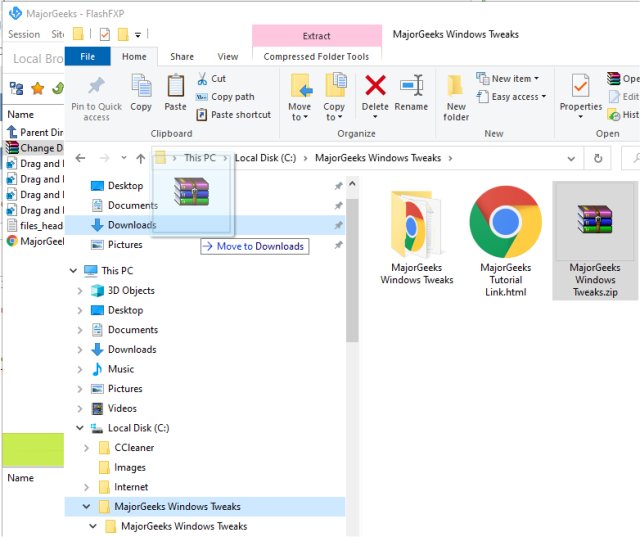Viewport: 640px width, 537px height.
Task: Select Desktop in Quick access
Action: coord(204,186)
